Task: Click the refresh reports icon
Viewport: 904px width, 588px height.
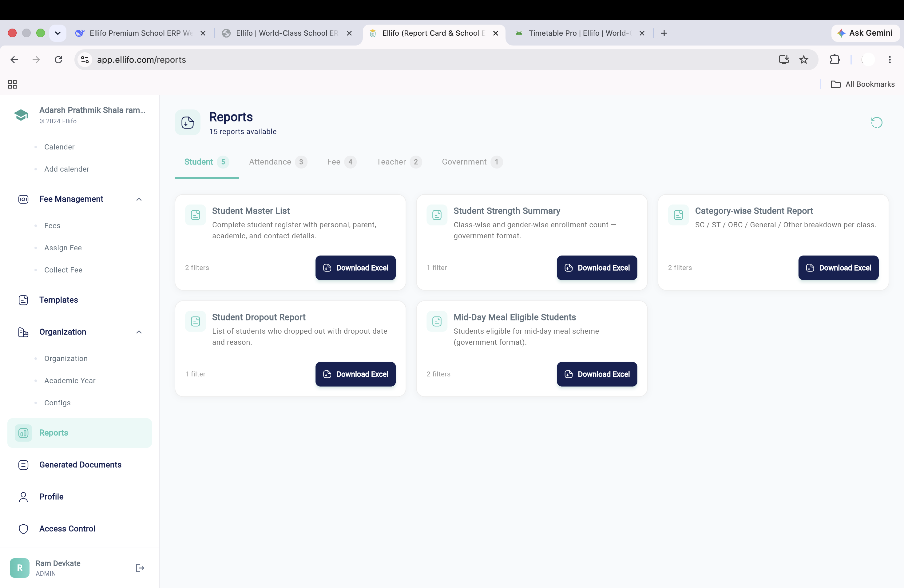Action: point(876,122)
